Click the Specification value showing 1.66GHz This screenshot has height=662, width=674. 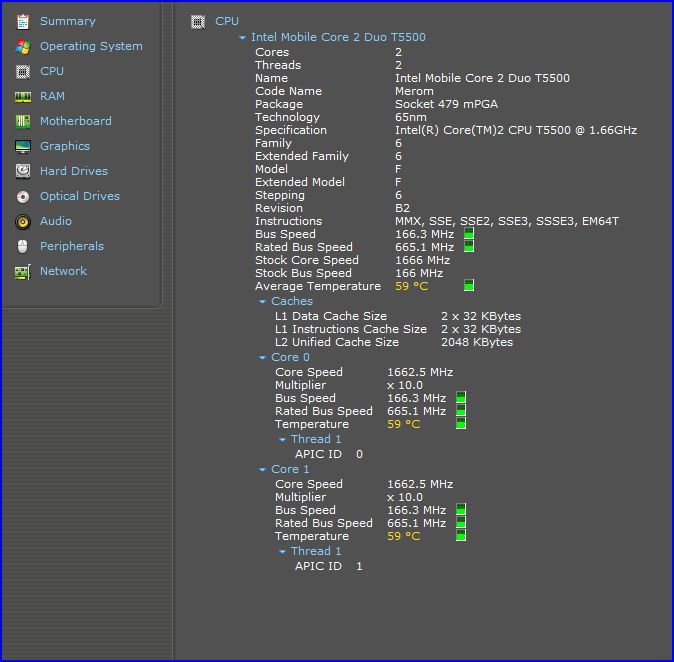click(516, 130)
